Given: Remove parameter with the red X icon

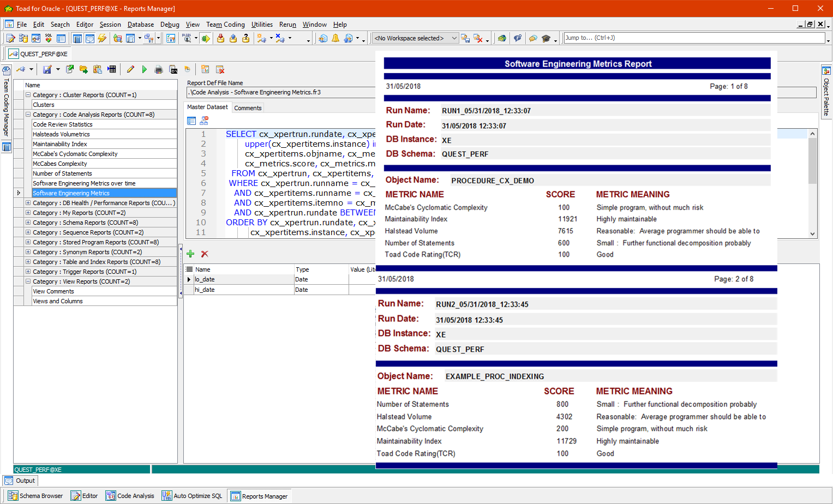Looking at the screenshot, I should [205, 254].
